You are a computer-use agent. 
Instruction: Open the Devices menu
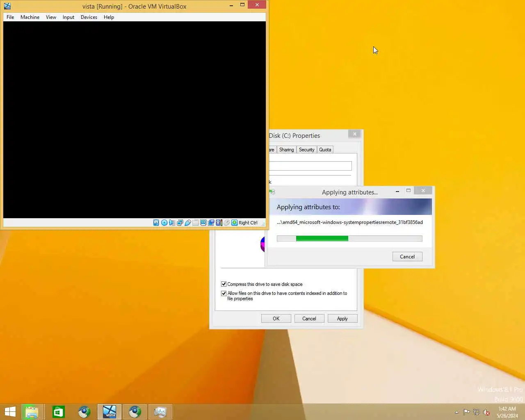click(x=89, y=17)
